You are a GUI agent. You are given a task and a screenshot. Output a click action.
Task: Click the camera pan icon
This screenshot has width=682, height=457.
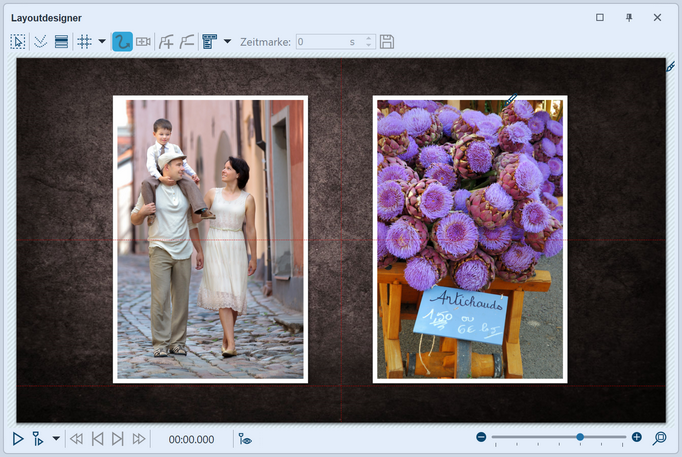[144, 42]
